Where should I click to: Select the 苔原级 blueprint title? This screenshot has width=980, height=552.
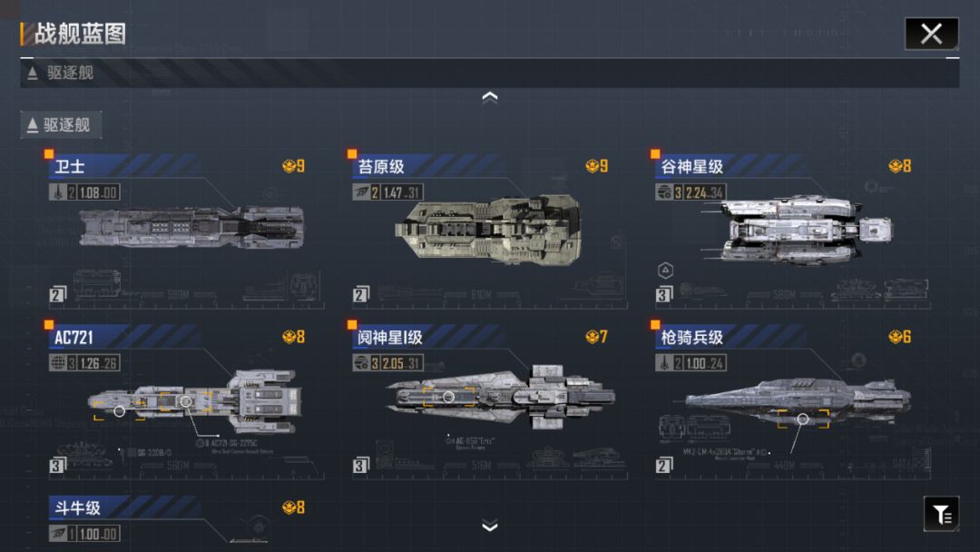click(x=380, y=167)
